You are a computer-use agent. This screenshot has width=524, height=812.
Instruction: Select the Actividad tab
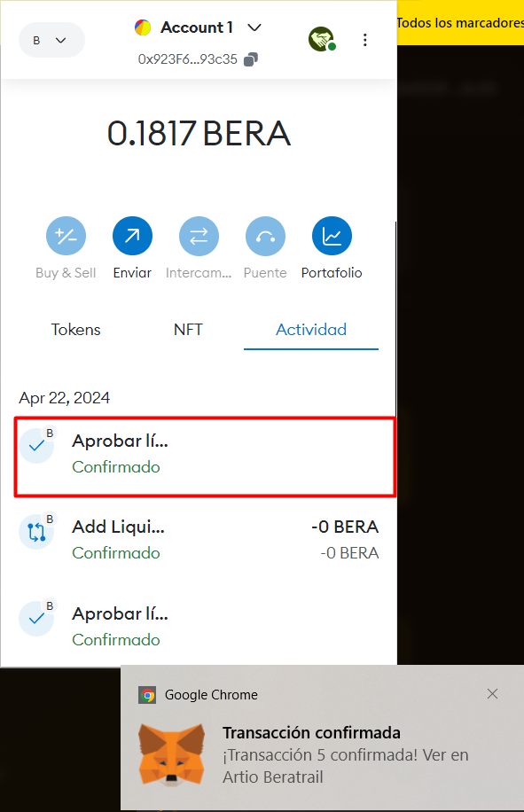coord(311,330)
